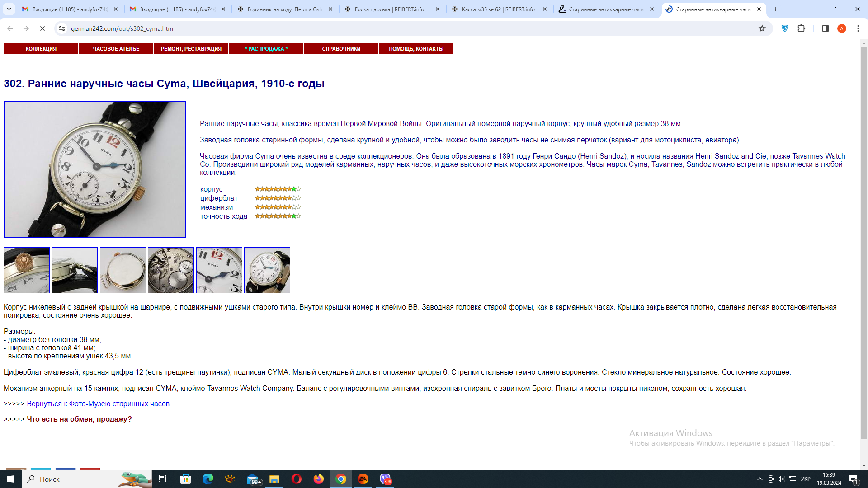This screenshot has height=488, width=868.
Task: Open the side-view watch thumbnail
Action: click(75, 270)
